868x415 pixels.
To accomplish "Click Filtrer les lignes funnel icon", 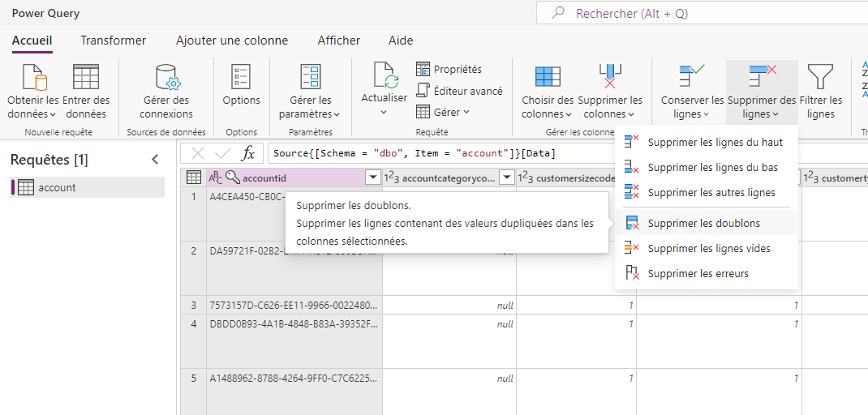I will [820, 77].
